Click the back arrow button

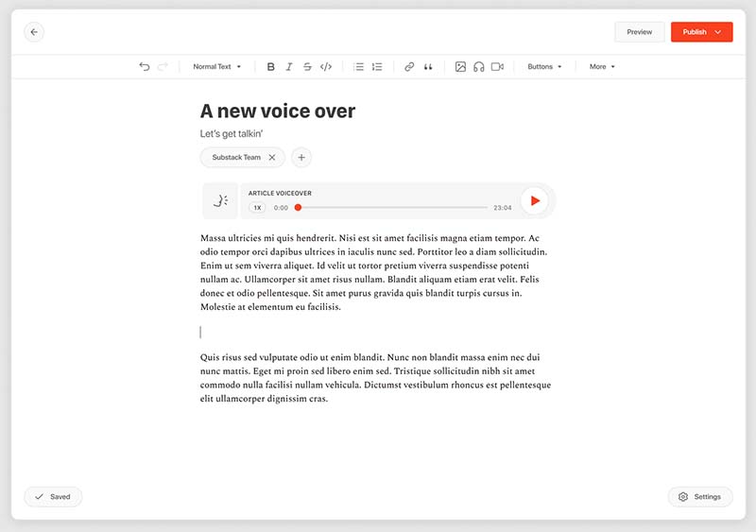point(34,32)
